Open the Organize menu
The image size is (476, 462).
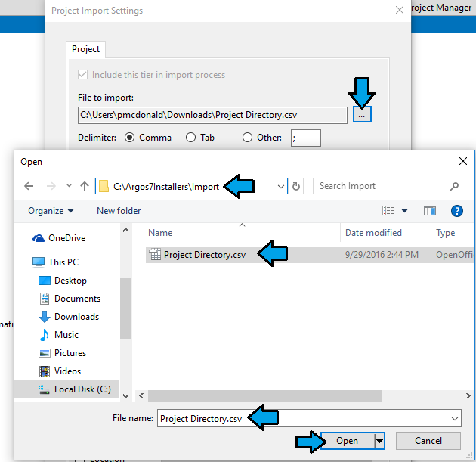tap(51, 211)
